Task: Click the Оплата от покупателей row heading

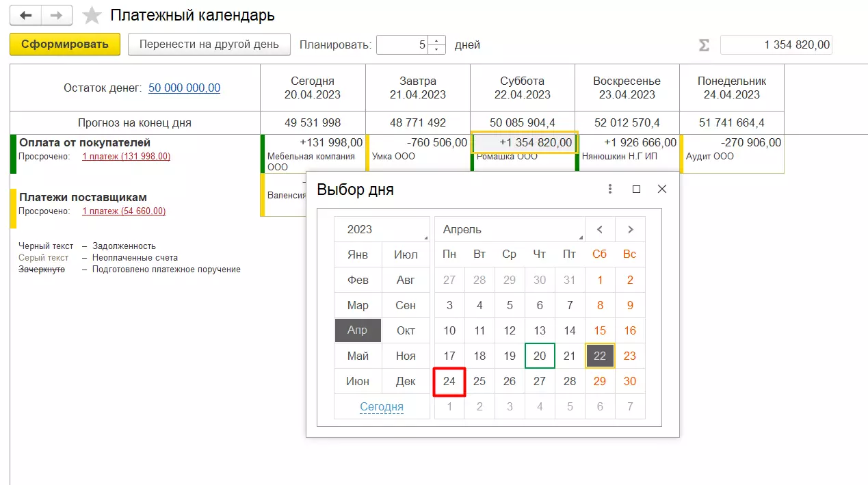Action: [85, 142]
